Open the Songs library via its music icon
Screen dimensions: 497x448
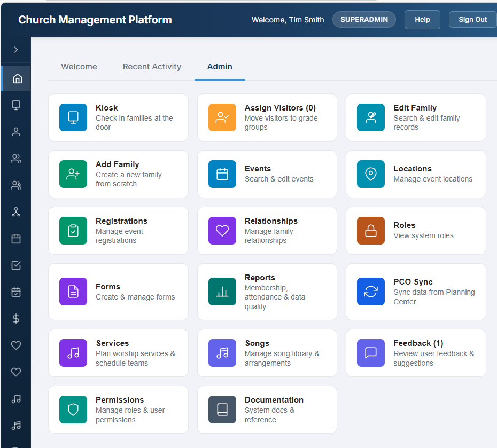click(x=222, y=352)
